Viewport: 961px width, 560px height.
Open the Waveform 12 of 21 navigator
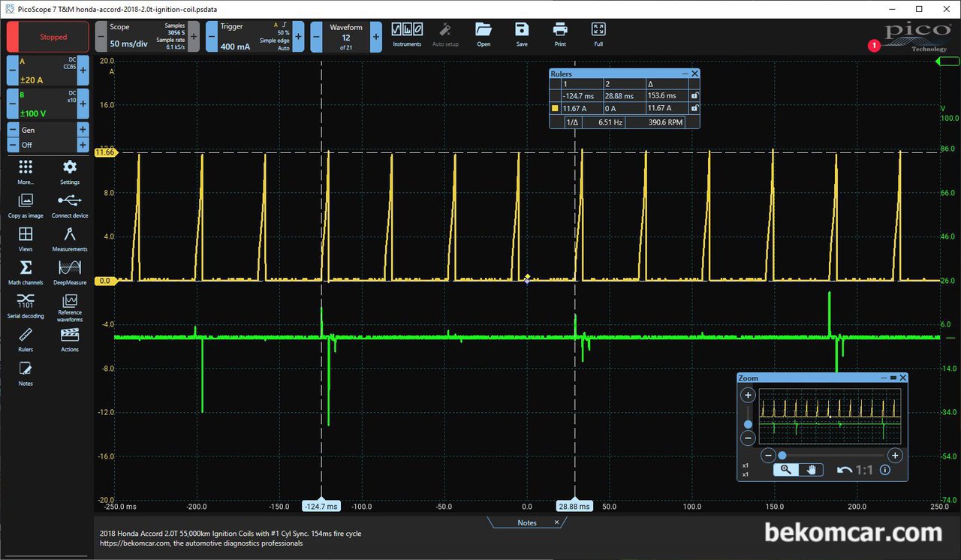pyautogui.click(x=345, y=37)
